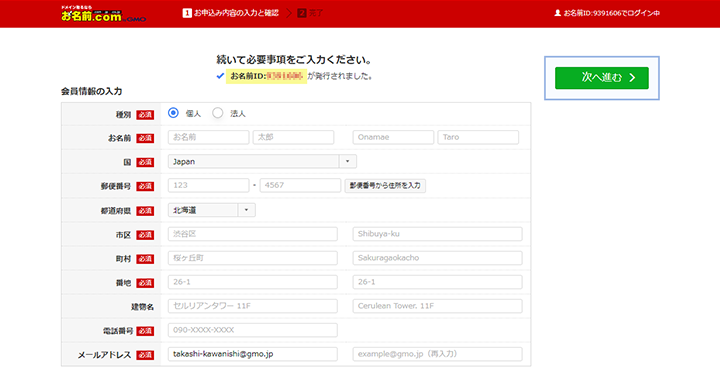Select the 個人 radio button
This screenshot has width=720, height=375.
(173, 113)
